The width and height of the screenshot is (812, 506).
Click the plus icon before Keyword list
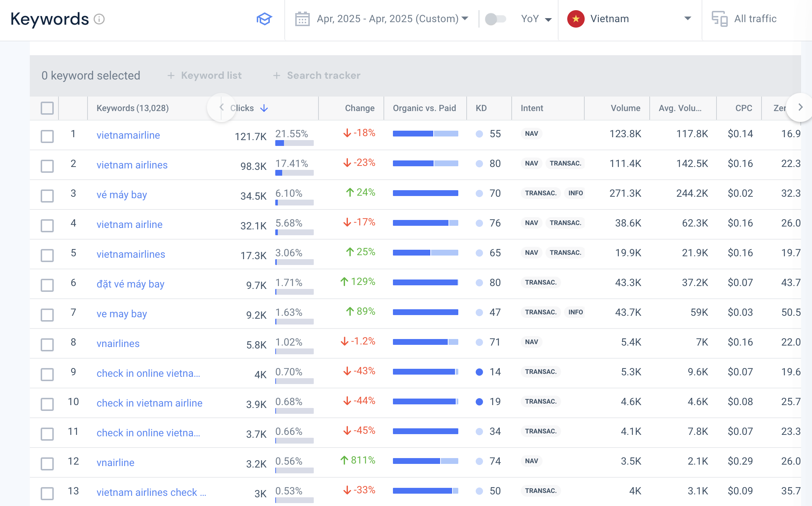coord(171,76)
